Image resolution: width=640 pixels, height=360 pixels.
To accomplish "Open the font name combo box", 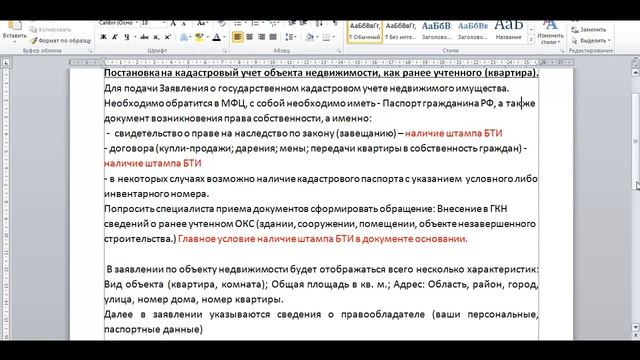I will (x=118, y=23).
